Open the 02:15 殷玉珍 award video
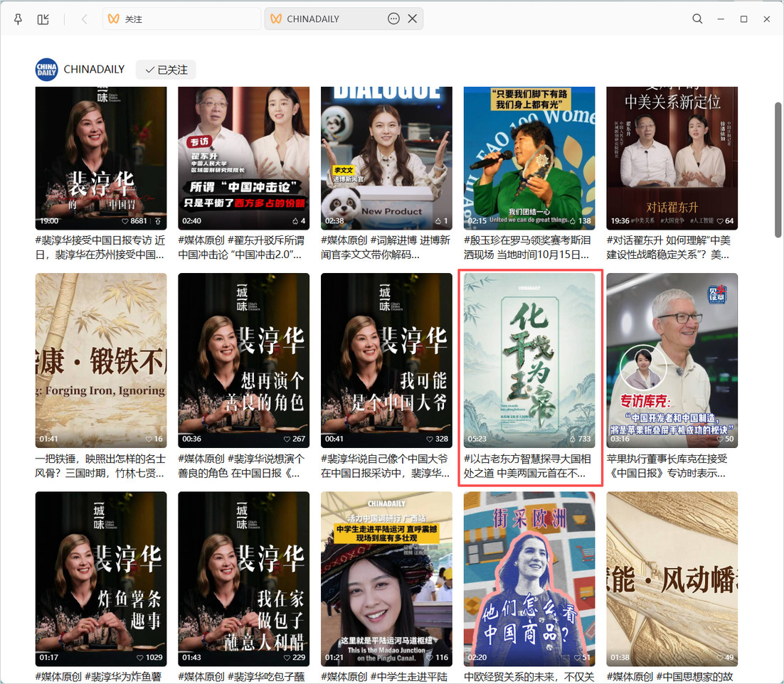Image resolution: width=784 pixels, height=684 pixels. tap(529, 158)
